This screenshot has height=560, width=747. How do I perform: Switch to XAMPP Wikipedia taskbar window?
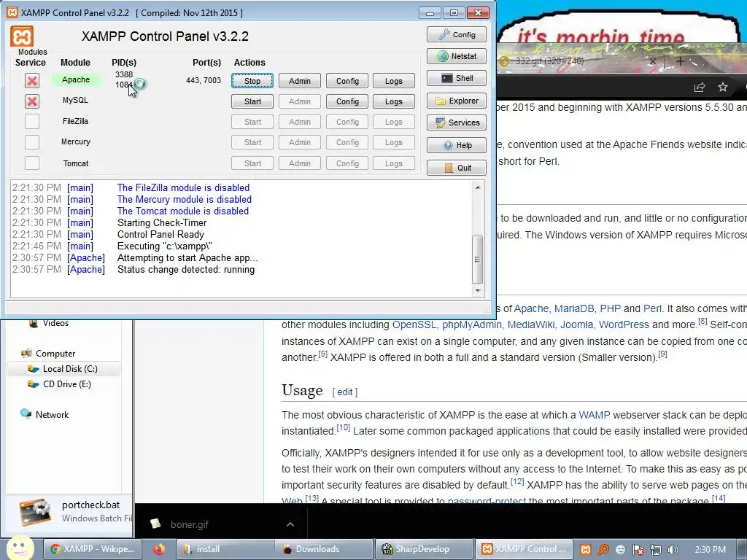(x=93, y=549)
